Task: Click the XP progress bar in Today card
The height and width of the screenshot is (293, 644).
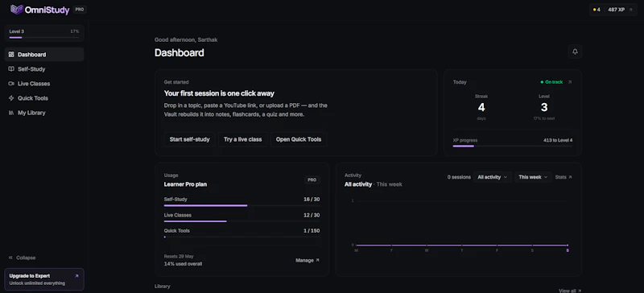Action: (x=513, y=146)
